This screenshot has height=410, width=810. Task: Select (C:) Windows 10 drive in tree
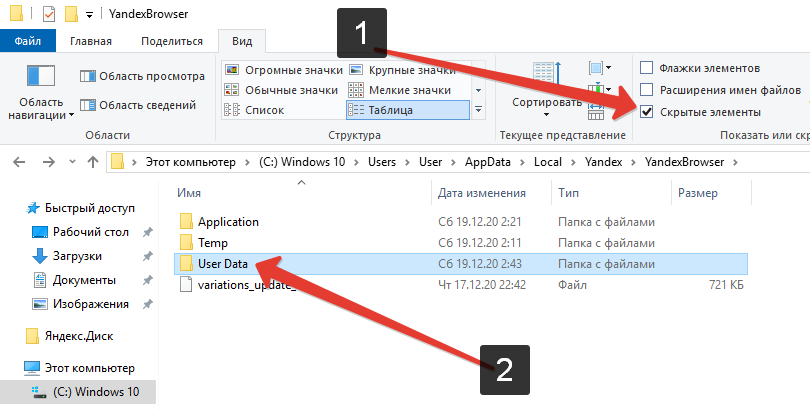(77, 392)
